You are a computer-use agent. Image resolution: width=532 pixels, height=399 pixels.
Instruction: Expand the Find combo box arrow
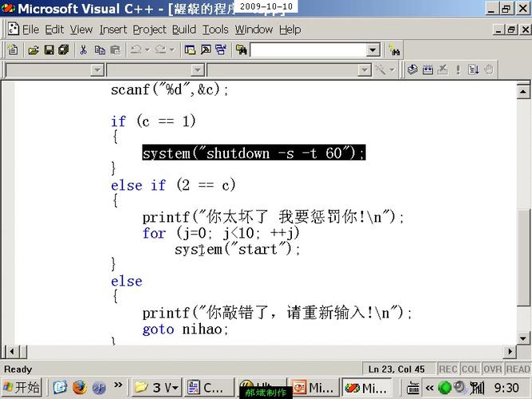(x=372, y=50)
